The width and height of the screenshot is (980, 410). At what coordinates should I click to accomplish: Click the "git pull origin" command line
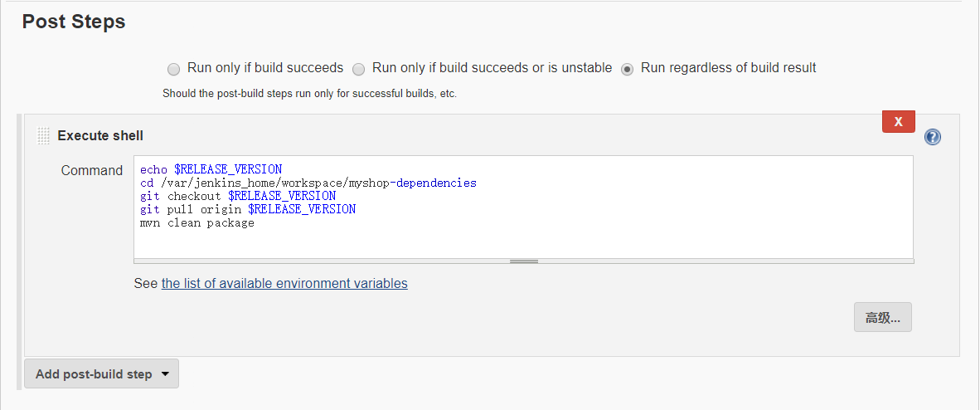pos(248,209)
